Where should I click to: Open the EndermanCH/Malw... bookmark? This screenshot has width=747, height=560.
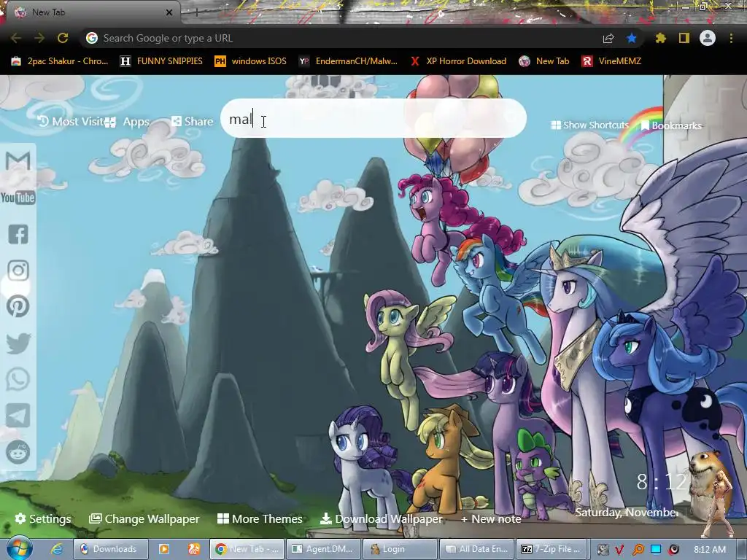point(348,61)
